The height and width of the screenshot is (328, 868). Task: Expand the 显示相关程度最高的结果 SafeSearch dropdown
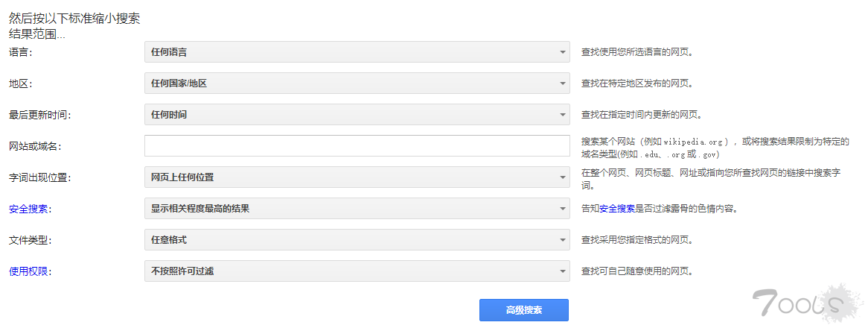tap(357, 208)
